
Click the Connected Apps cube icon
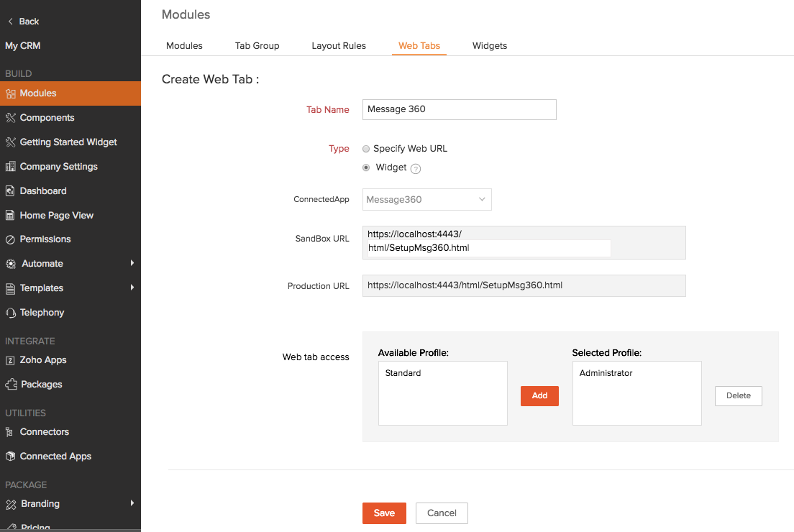pyautogui.click(x=10, y=457)
